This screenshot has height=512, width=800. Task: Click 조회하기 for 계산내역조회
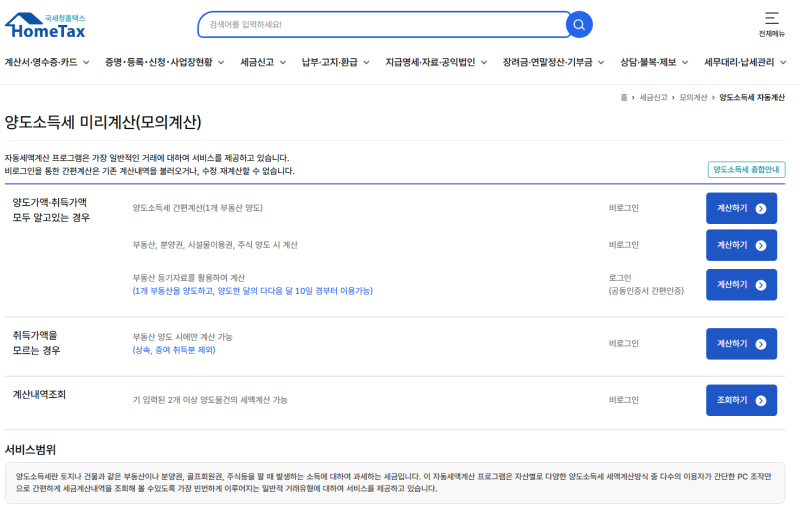point(741,400)
